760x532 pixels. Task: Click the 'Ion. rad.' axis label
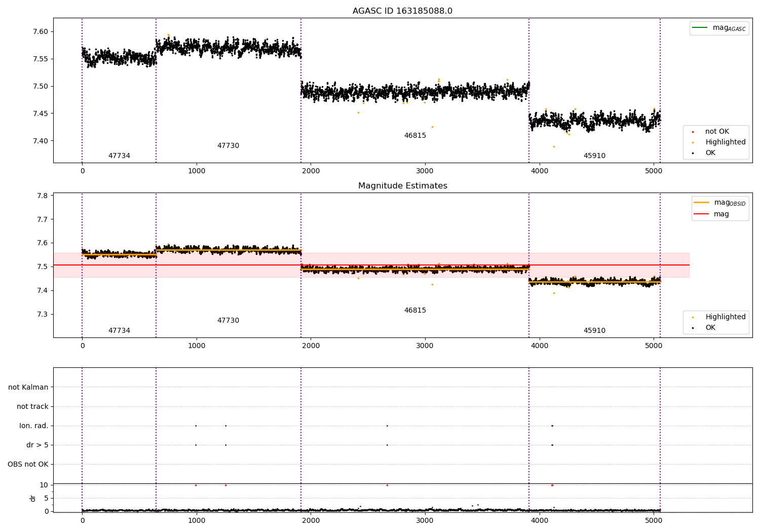[34, 426]
